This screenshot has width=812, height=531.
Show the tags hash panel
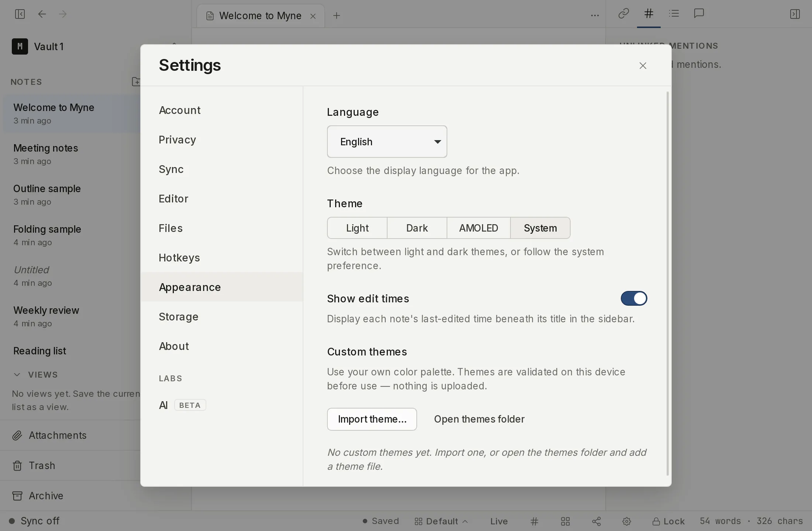(649, 14)
